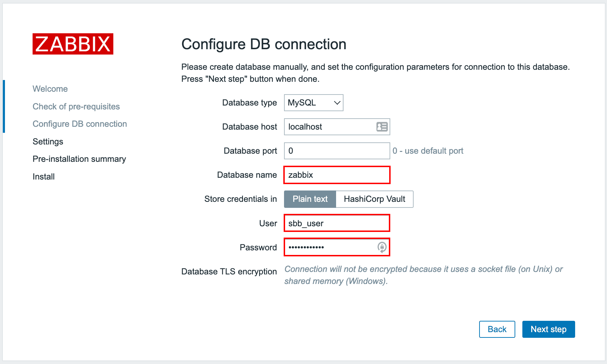
Task: Select the Pre-installation summary step
Action: [x=79, y=159]
